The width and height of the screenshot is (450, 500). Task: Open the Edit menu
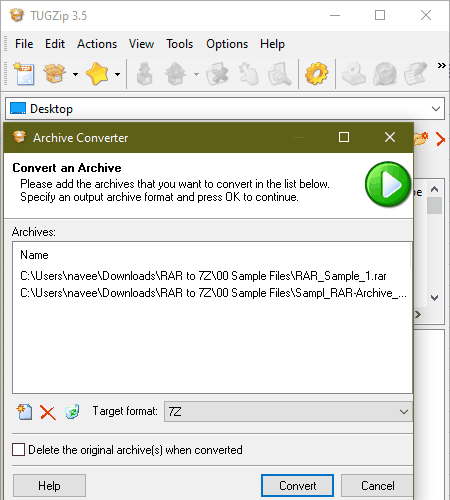click(55, 44)
